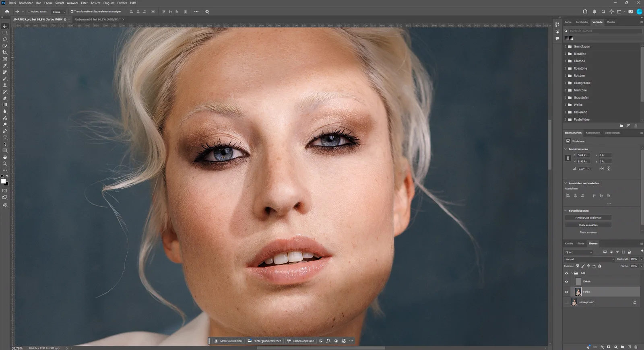Click Farben anpassen in the contextual bar
The width and height of the screenshot is (644, 350).
tap(300, 341)
